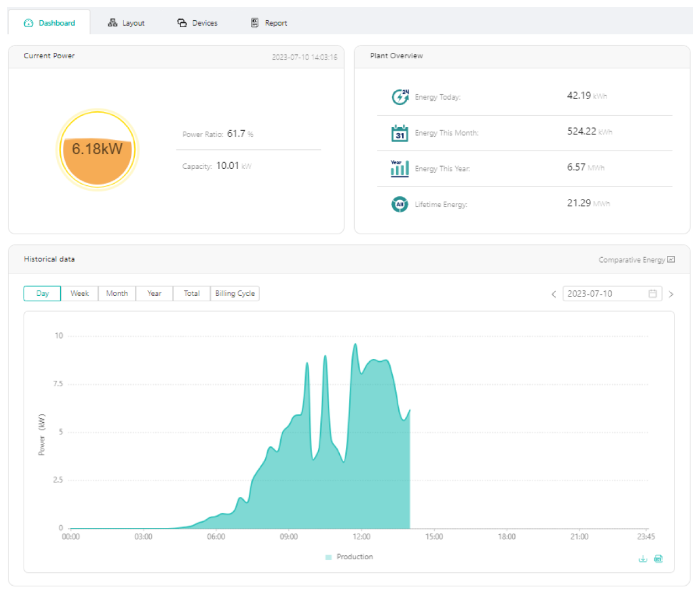Click the Lifetime Energy All icon
Viewport: 700px width, 593px height.
click(400, 204)
